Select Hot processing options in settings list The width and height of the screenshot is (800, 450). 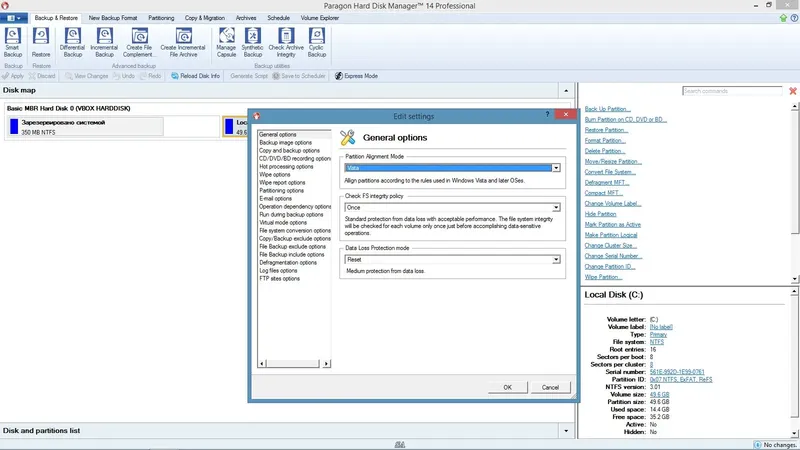pyautogui.click(x=286, y=167)
